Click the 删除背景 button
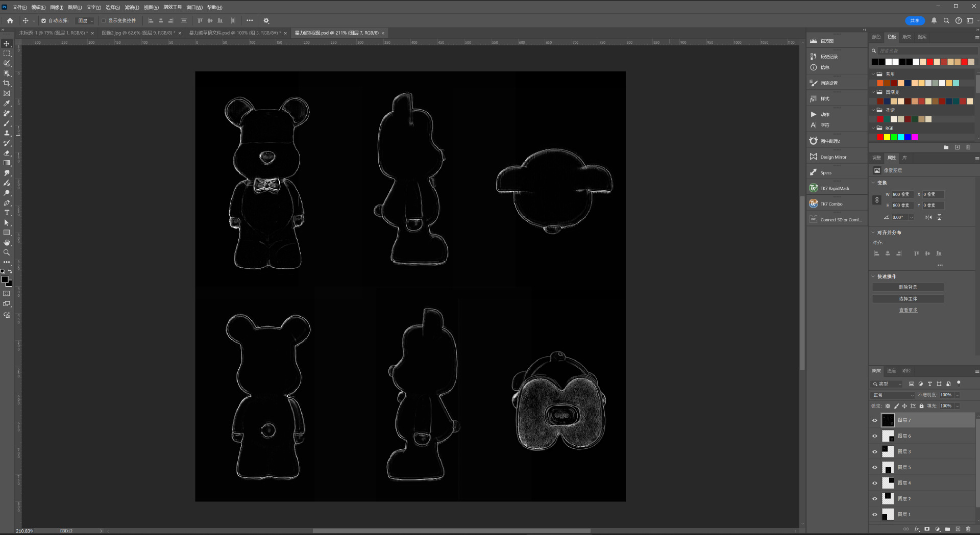 [908, 288]
